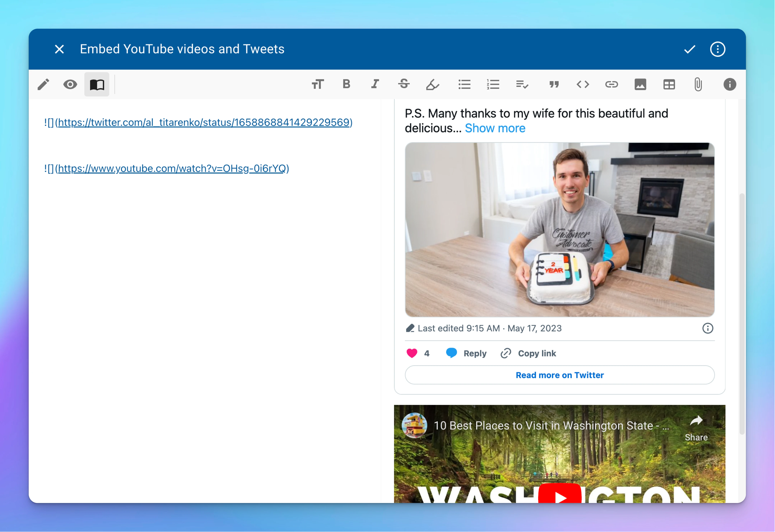Select the Insert image icon

tap(641, 84)
